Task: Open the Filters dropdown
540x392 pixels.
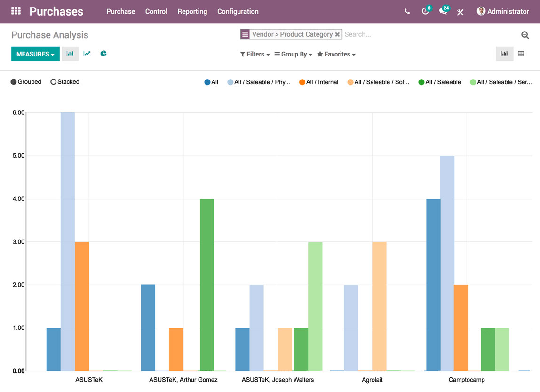Action: pyautogui.click(x=255, y=54)
